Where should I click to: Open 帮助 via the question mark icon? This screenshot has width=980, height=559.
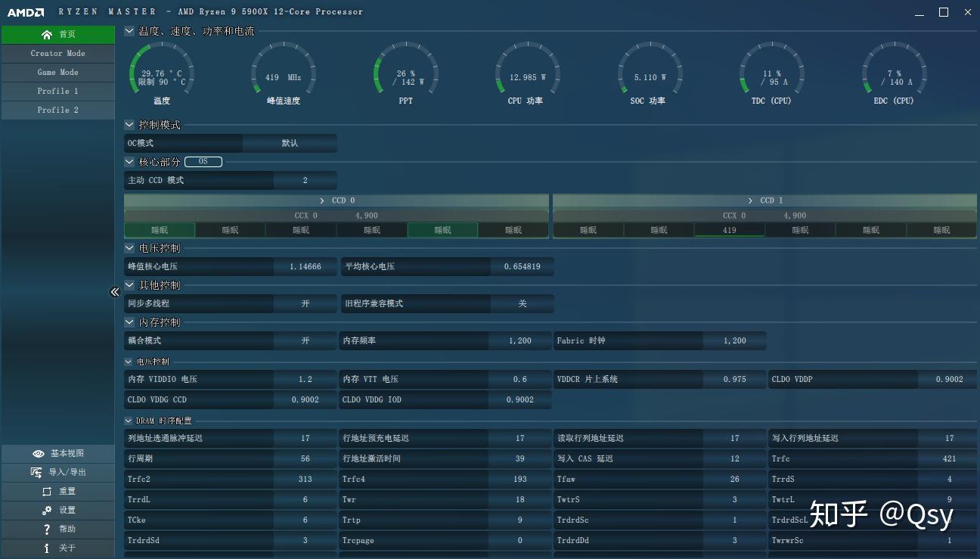[x=47, y=529]
